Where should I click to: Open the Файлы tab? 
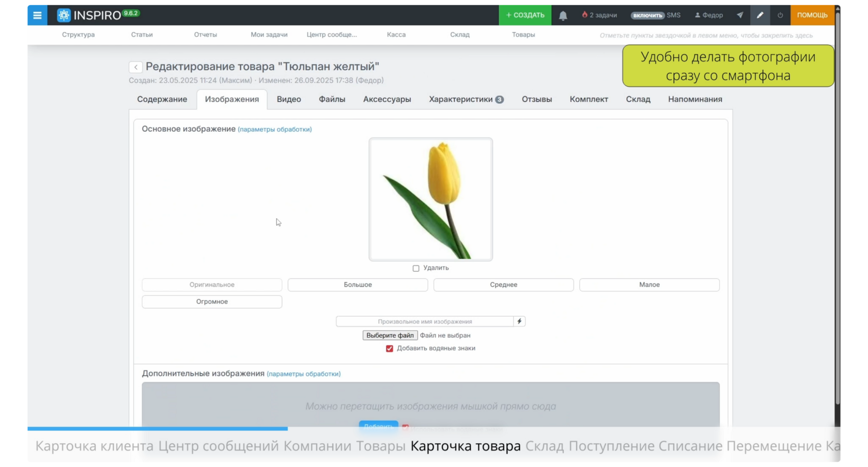332,99
